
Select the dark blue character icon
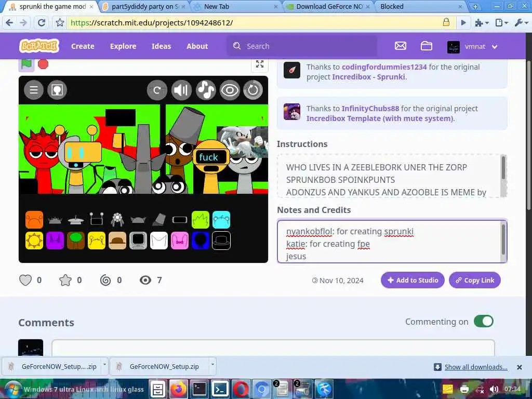201,241
